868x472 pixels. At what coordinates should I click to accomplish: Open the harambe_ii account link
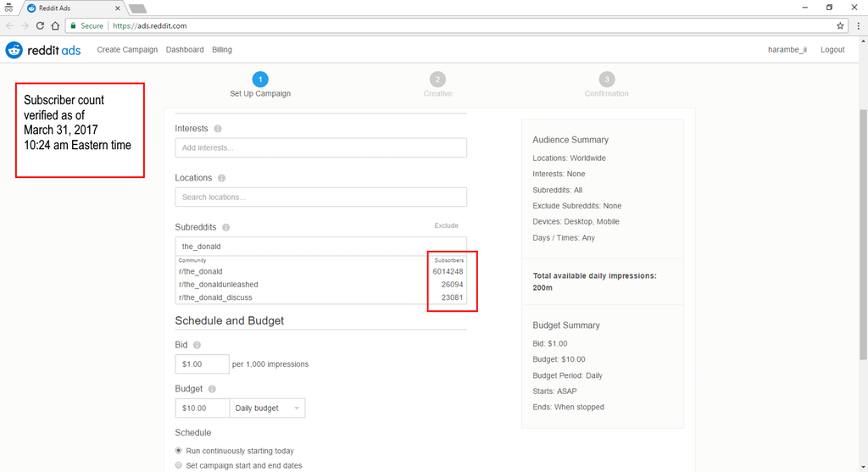click(787, 50)
